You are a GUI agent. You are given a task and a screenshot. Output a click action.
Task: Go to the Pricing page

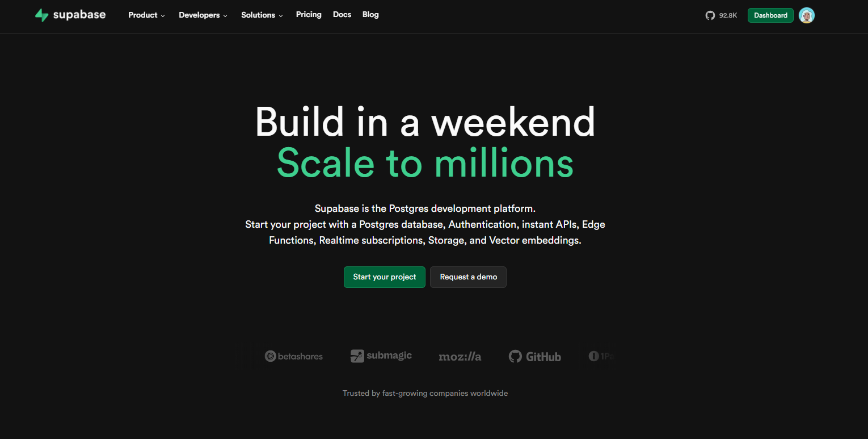[309, 15]
